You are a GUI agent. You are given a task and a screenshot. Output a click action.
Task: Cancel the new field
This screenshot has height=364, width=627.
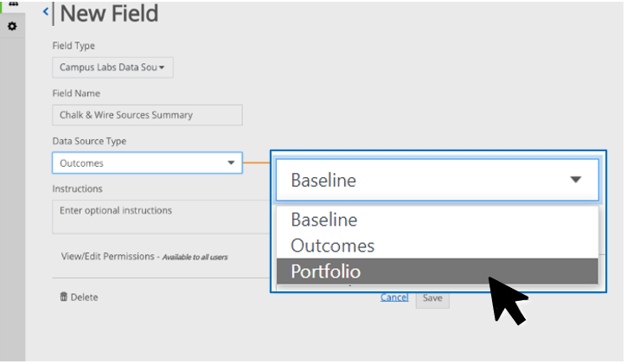pyautogui.click(x=394, y=297)
